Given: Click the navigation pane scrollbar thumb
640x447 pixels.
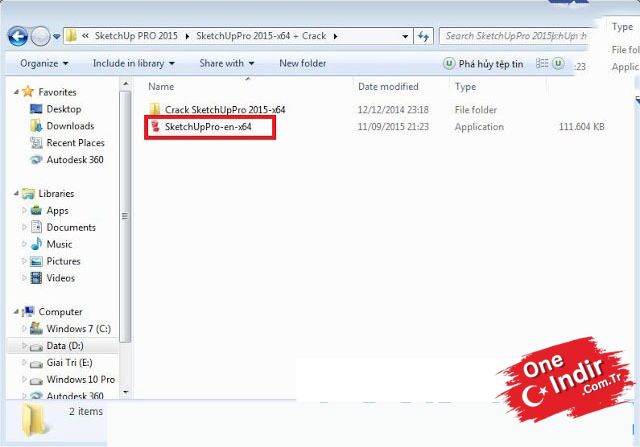Looking at the screenshot, I should click(125, 216).
